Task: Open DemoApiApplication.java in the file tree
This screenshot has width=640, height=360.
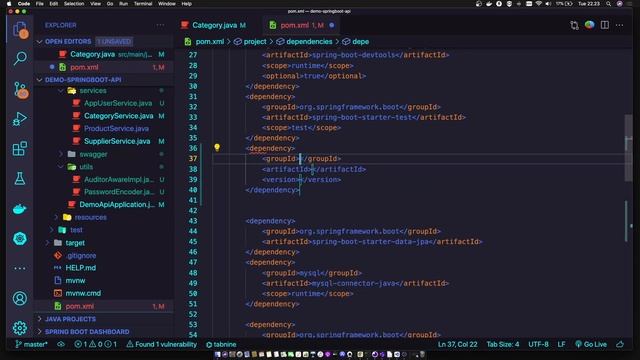Action: click(x=117, y=204)
